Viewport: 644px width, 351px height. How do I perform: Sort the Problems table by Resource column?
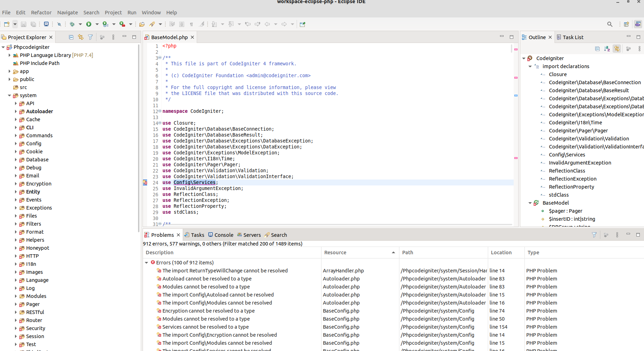[360, 253]
